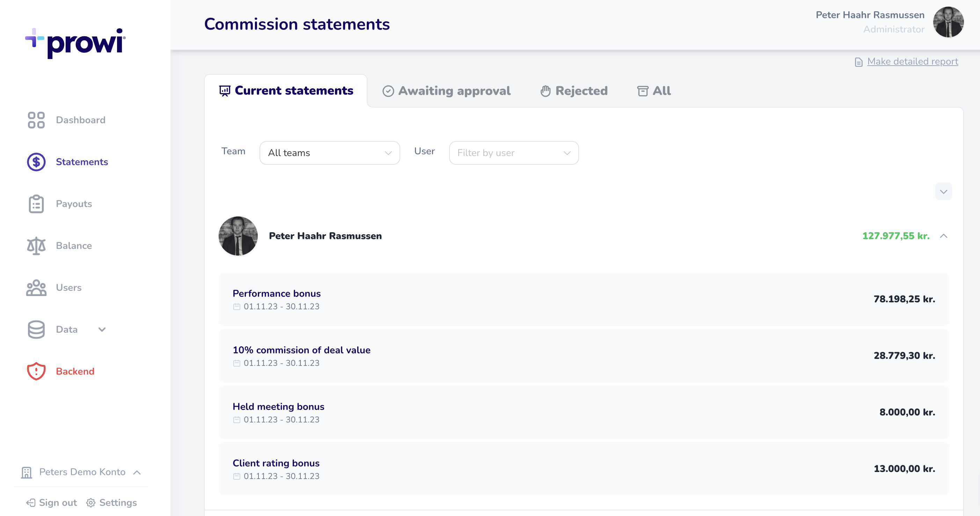Collapse Peter Haahr Rasmussen's statement group

tap(943, 236)
